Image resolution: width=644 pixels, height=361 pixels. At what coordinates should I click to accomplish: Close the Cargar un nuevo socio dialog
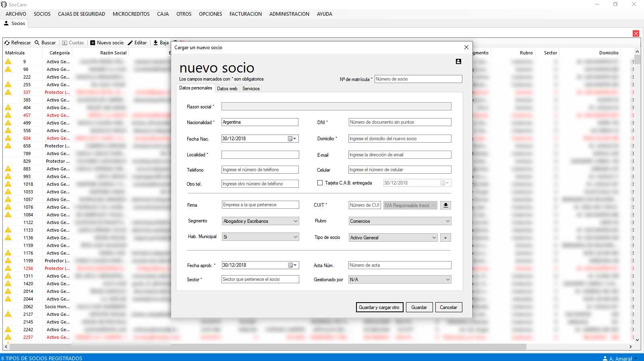[466, 47]
